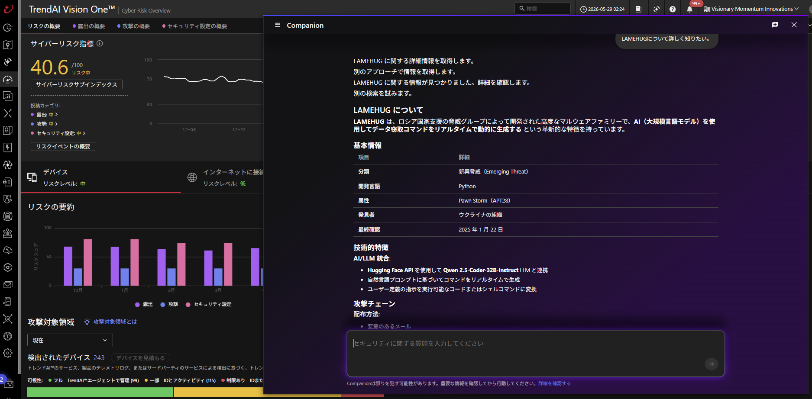Click the Python cell in 基本情報 table
This screenshot has height=399, width=812.
click(468, 186)
